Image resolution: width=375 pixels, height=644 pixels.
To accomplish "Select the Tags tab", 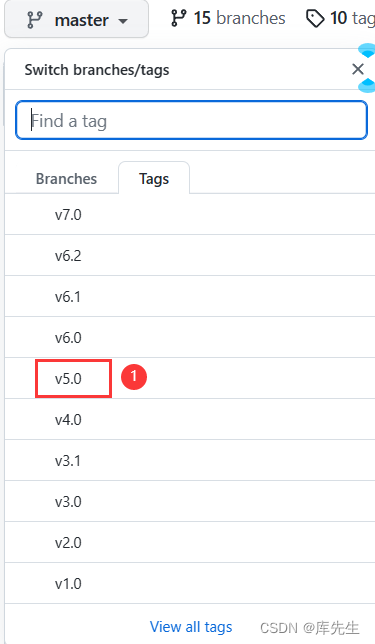I will tap(154, 178).
